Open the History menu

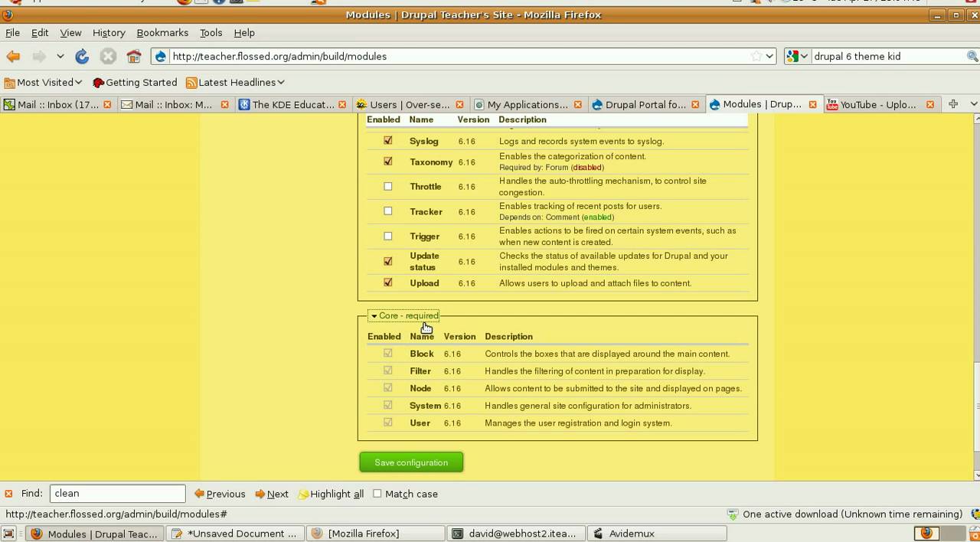tap(109, 33)
